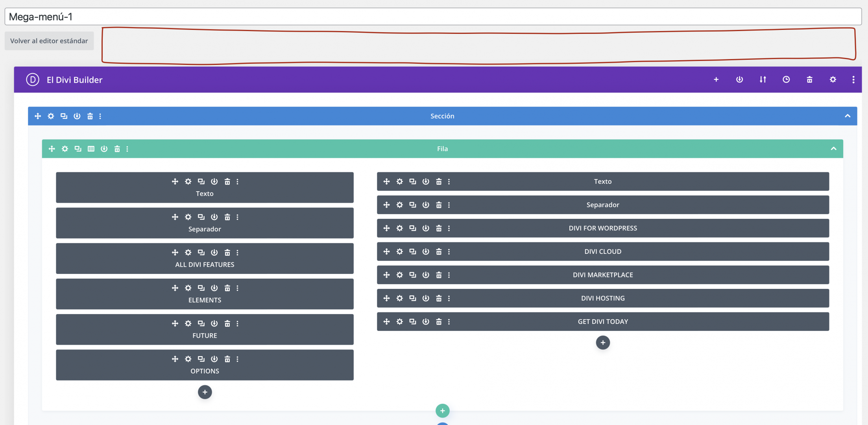Open settings for ALL DIVI FEATURES module
Screen dimensions: 868x425
[188, 253]
